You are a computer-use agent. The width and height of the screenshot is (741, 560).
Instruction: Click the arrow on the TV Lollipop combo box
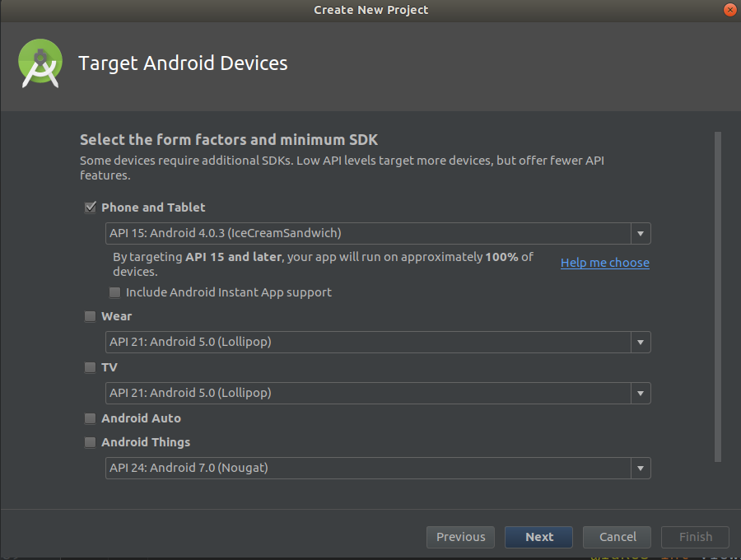tap(641, 393)
